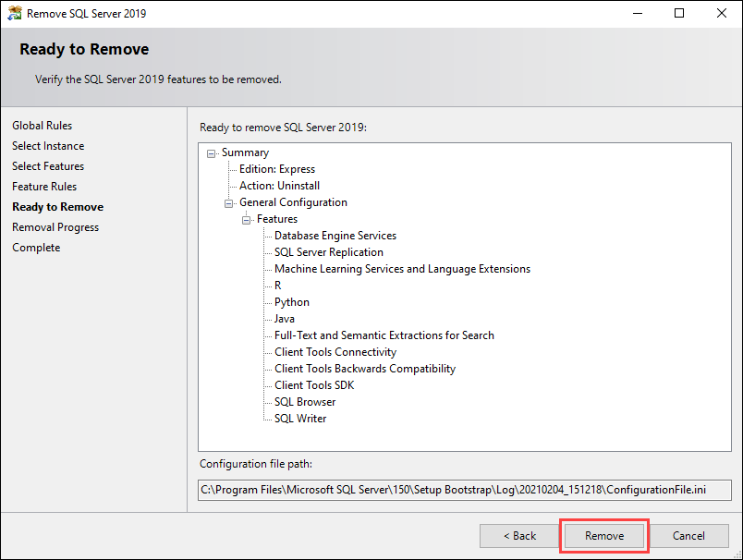This screenshot has width=743, height=560.
Task: Select 'SQL Server Replication' in the tree
Action: pos(329,252)
